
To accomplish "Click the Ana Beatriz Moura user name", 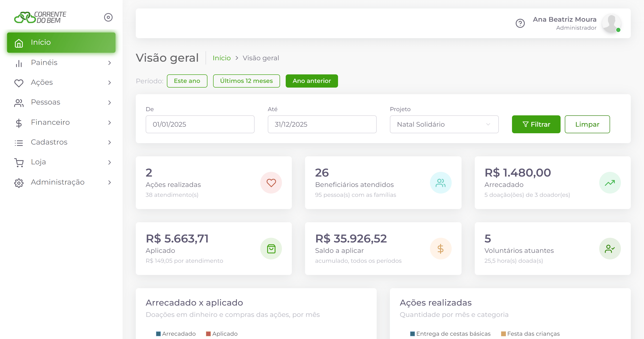I will 565,19.
